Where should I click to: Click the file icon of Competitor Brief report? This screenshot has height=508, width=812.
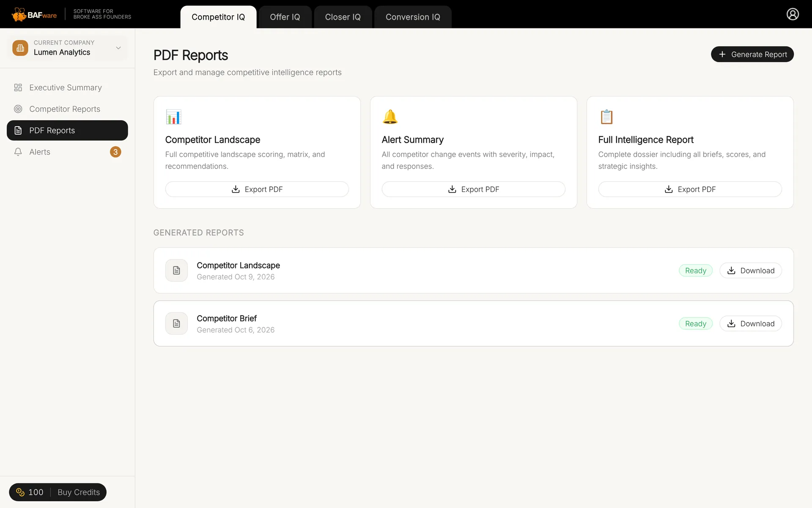(x=176, y=323)
